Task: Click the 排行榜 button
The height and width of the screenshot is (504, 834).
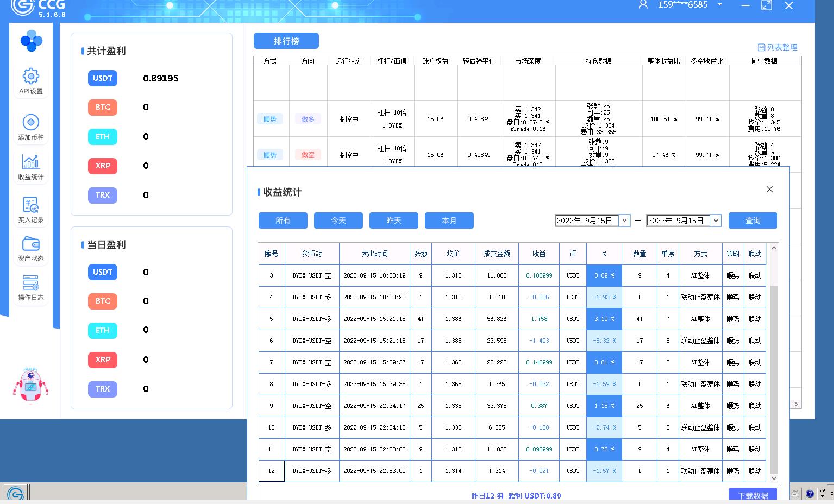Action: coord(286,41)
